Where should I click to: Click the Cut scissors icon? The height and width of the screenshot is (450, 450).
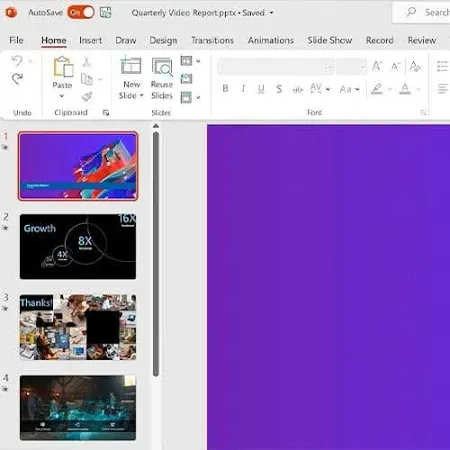pyautogui.click(x=86, y=62)
